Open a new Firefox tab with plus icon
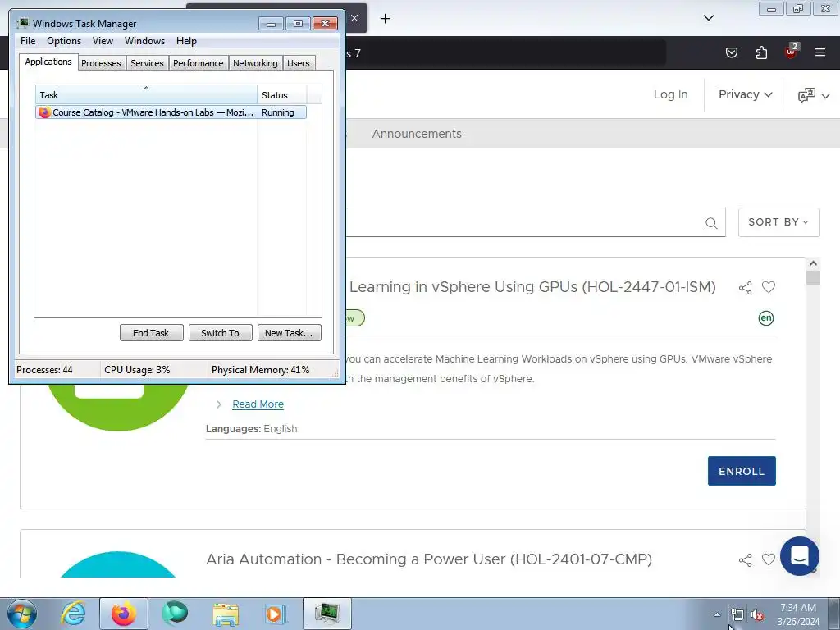The image size is (840, 630). click(x=385, y=19)
